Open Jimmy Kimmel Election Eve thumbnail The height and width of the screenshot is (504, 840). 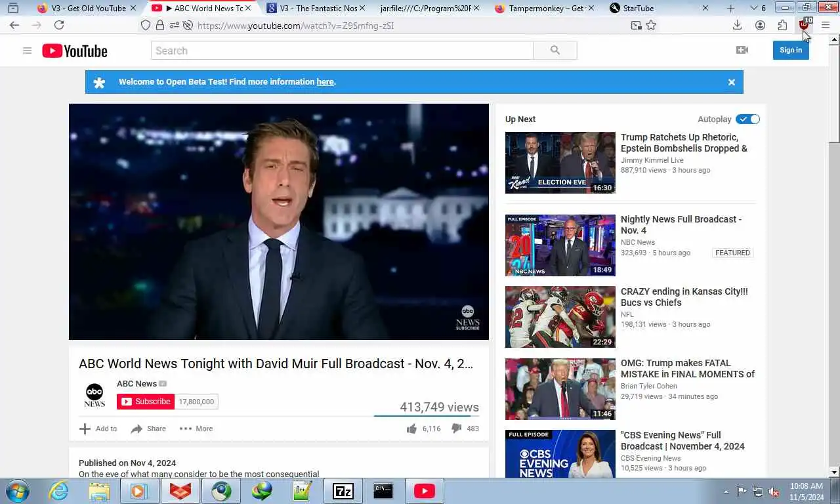(x=560, y=163)
